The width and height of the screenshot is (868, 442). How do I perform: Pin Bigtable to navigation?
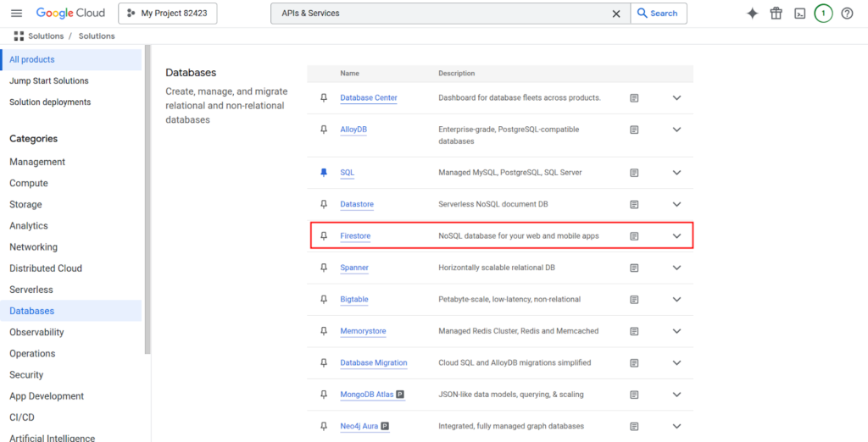click(324, 299)
